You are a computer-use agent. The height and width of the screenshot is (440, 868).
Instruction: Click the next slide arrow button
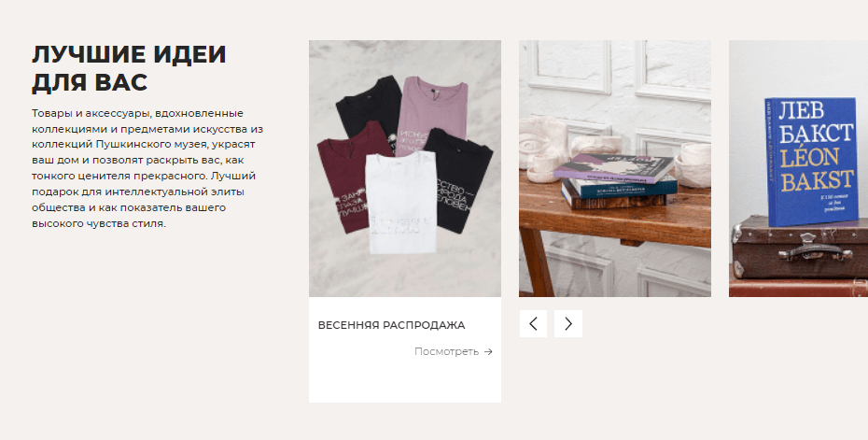(x=568, y=323)
